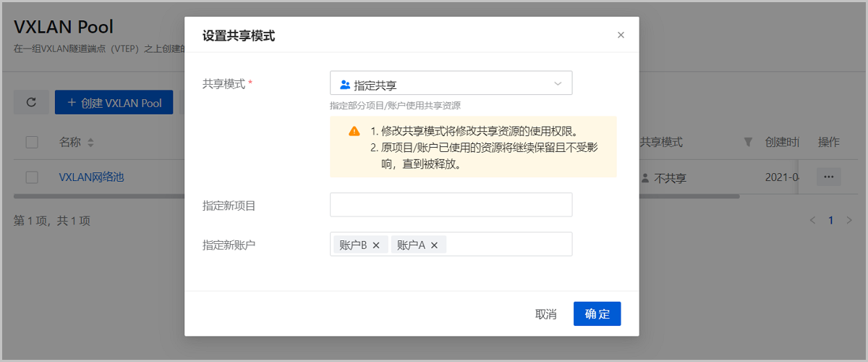Sort the table by 名称 column
Screen dimensions: 868x362
[90, 143]
